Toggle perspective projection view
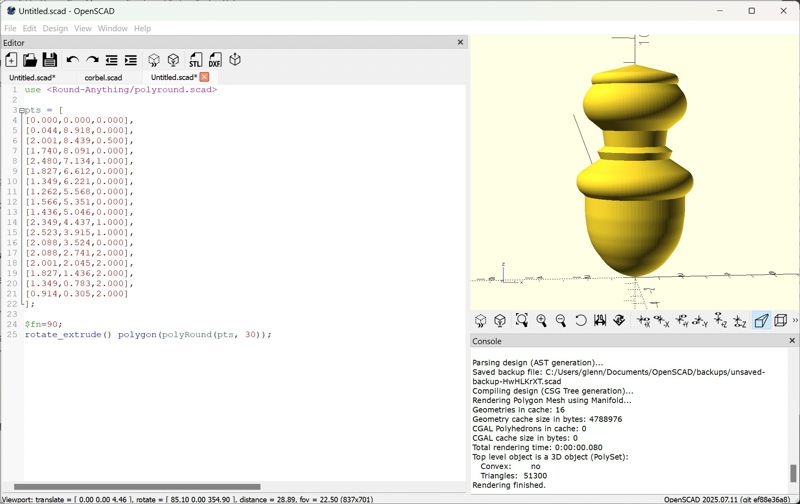The image size is (800, 504). (x=761, y=321)
